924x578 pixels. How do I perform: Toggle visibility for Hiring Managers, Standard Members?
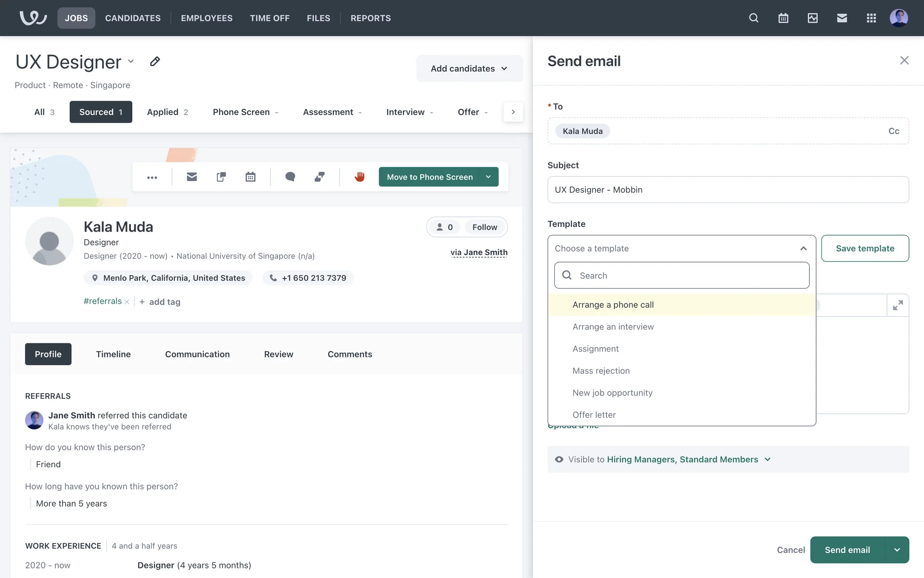767,460
